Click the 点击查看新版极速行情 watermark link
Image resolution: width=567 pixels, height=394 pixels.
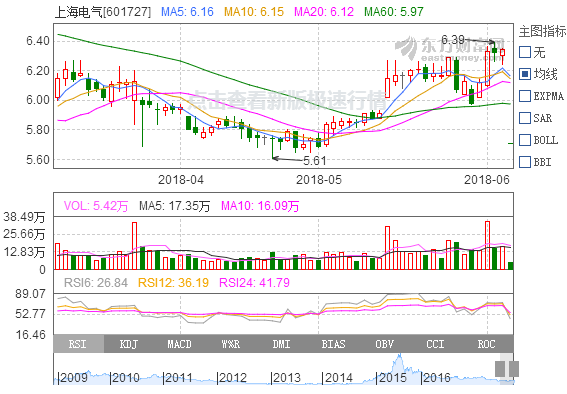pos(287,100)
